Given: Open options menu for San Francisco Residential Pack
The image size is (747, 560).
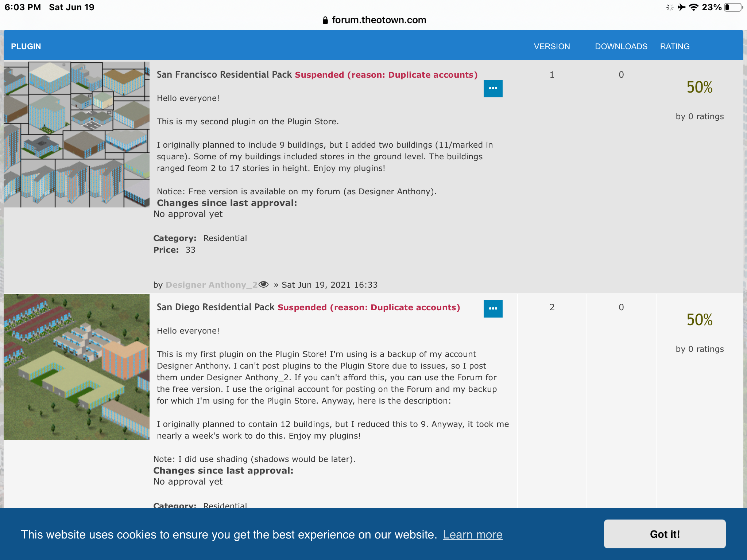Looking at the screenshot, I should (x=493, y=89).
